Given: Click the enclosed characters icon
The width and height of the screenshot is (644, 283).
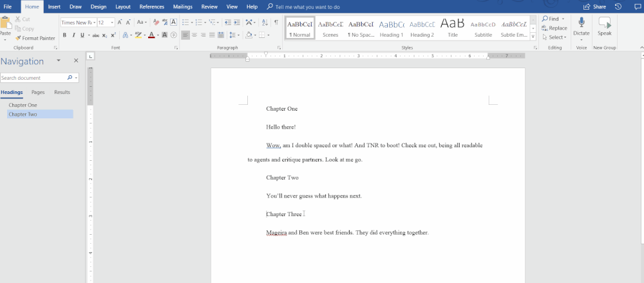Looking at the screenshot, I should (174, 35).
